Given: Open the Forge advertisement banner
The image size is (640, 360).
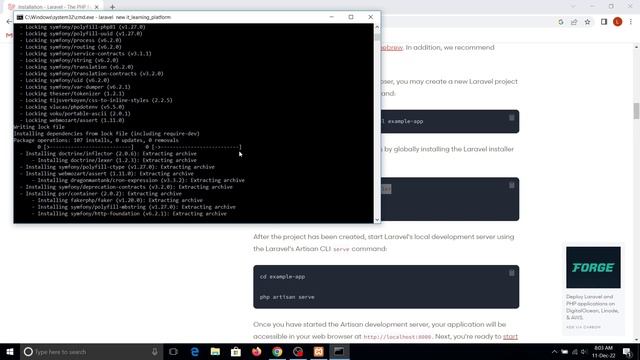Looking at the screenshot, I should (593, 267).
